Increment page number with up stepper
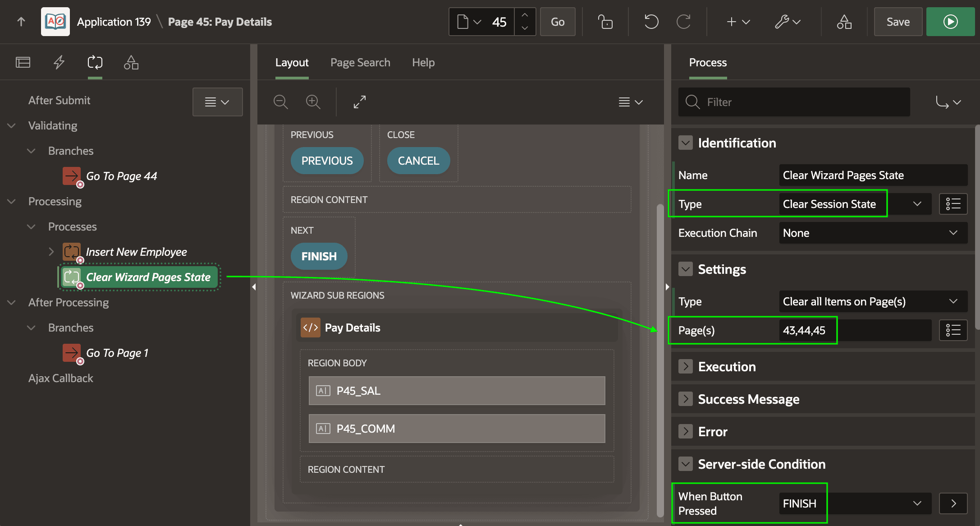The height and width of the screenshot is (526, 980). click(525, 15)
